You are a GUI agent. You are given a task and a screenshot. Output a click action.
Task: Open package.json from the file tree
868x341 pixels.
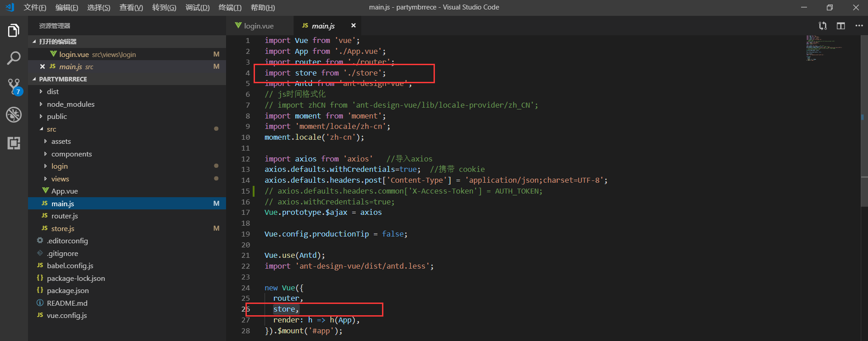click(x=127, y=290)
